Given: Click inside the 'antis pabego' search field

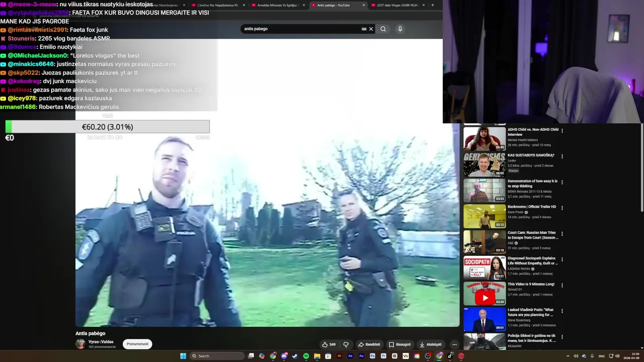Looking at the screenshot, I should pyautogui.click(x=301, y=29).
